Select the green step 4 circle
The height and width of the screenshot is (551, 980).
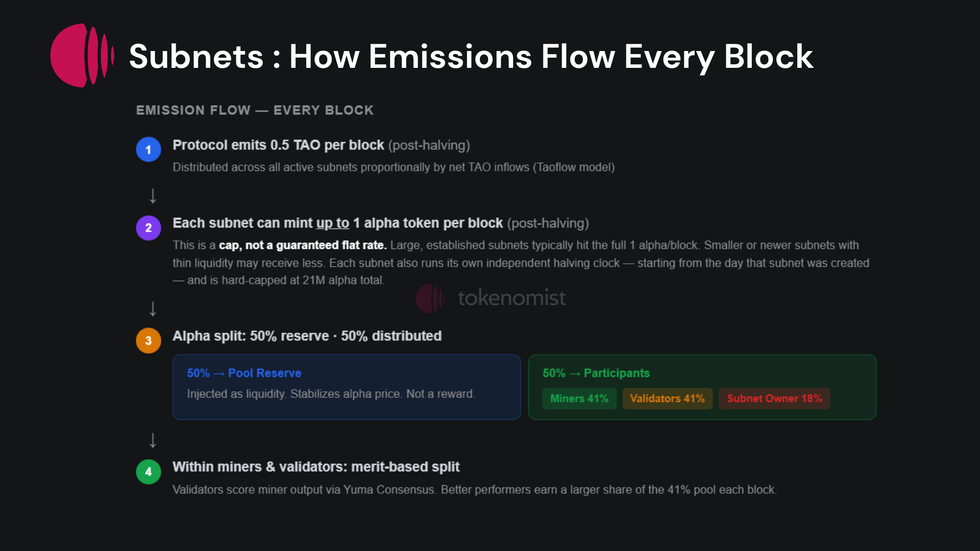[x=149, y=471]
